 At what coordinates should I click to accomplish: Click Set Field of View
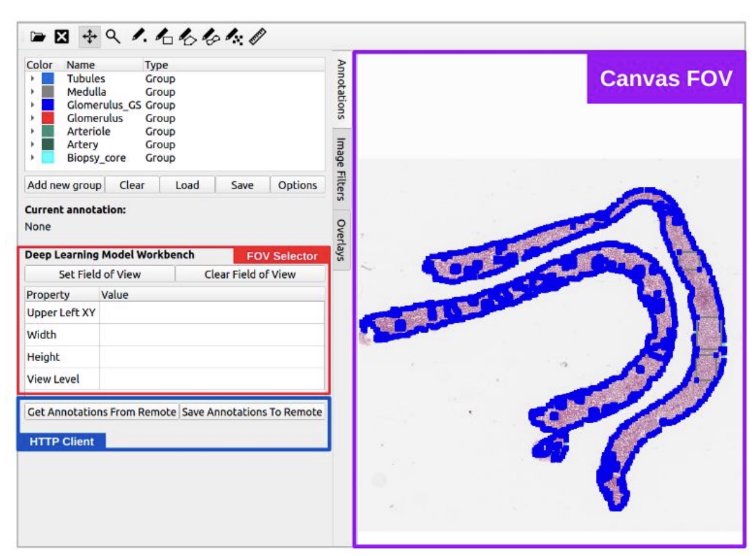coord(100,274)
